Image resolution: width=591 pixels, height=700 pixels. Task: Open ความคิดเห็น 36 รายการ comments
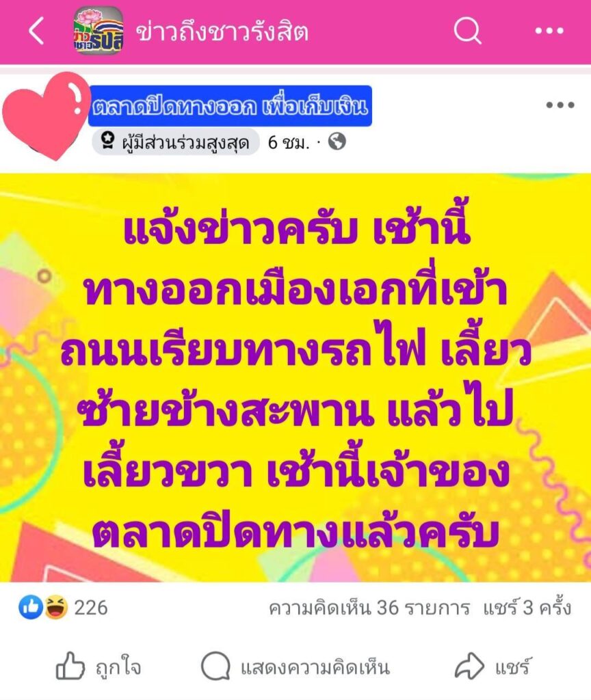(369, 608)
